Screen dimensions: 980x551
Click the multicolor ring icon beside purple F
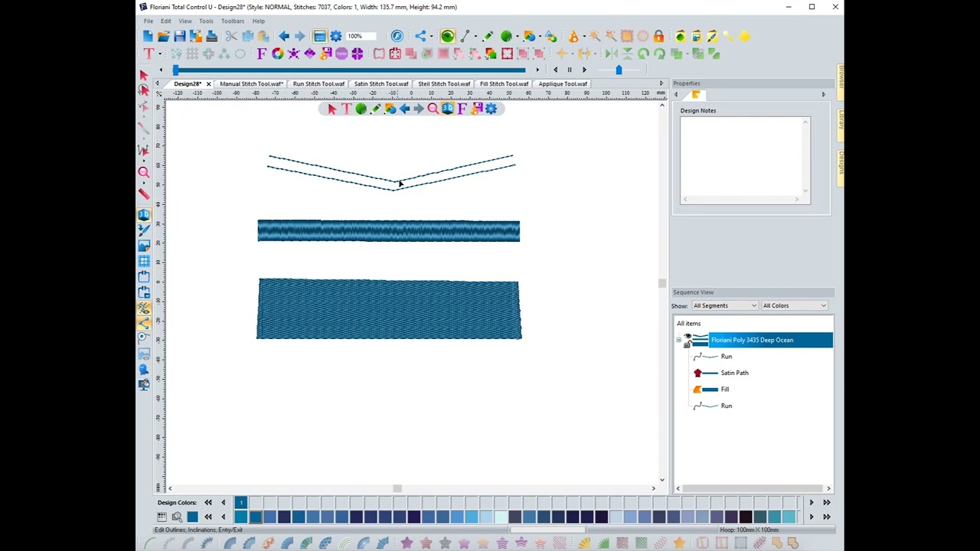(277, 54)
